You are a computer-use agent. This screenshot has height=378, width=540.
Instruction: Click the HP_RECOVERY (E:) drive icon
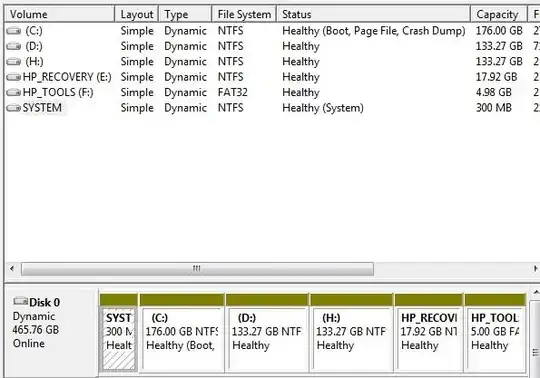coord(14,77)
